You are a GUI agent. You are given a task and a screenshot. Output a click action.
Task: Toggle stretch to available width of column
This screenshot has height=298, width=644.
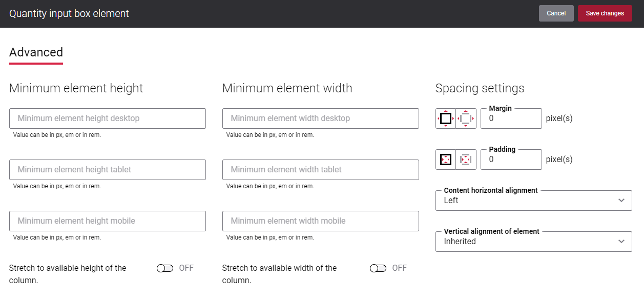click(378, 268)
